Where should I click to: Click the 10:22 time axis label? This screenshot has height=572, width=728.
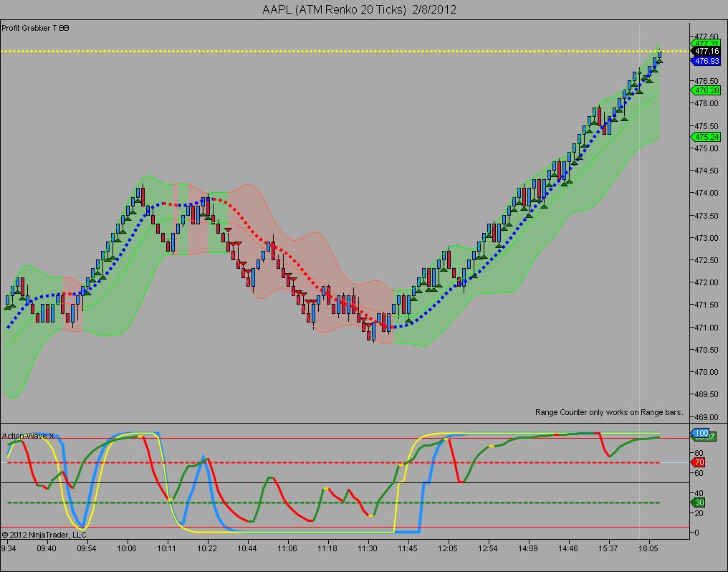(x=207, y=549)
